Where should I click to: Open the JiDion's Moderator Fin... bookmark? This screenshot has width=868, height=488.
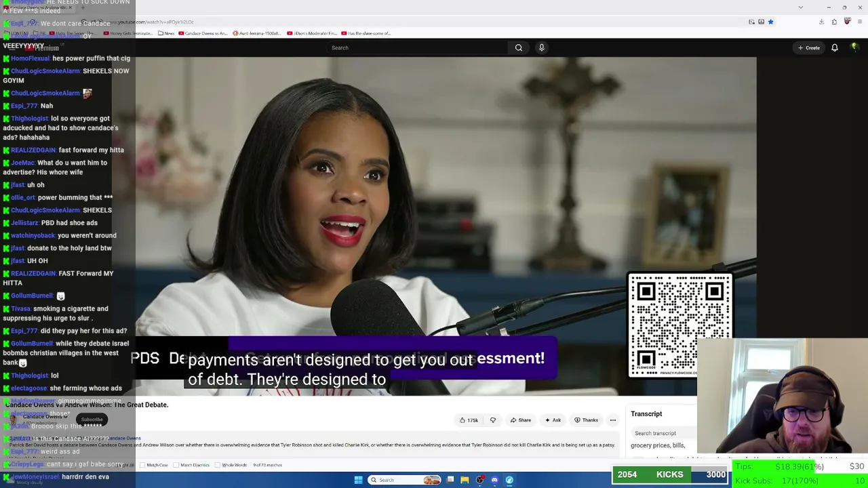coord(312,33)
